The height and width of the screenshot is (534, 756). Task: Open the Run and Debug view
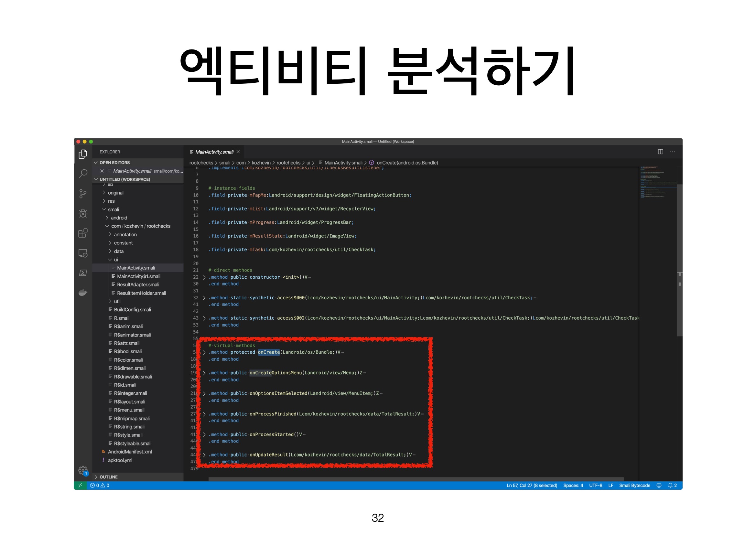tap(83, 213)
